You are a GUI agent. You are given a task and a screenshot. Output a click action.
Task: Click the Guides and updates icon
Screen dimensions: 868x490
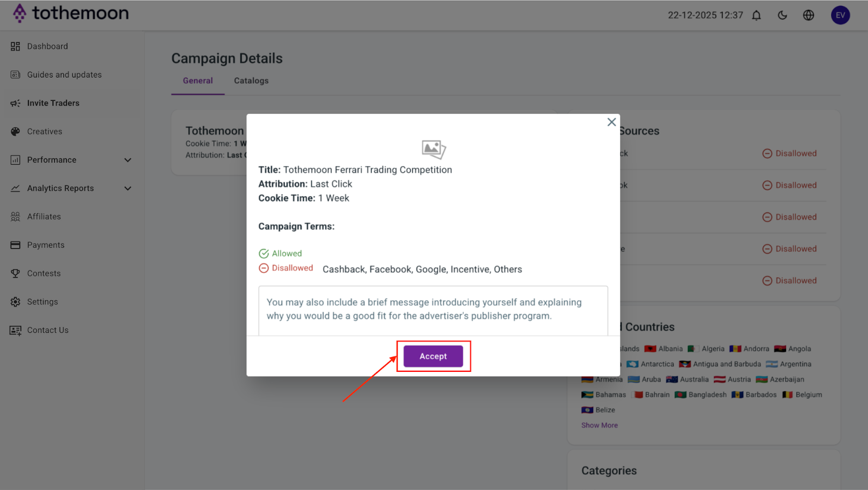pyautogui.click(x=15, y=75)
